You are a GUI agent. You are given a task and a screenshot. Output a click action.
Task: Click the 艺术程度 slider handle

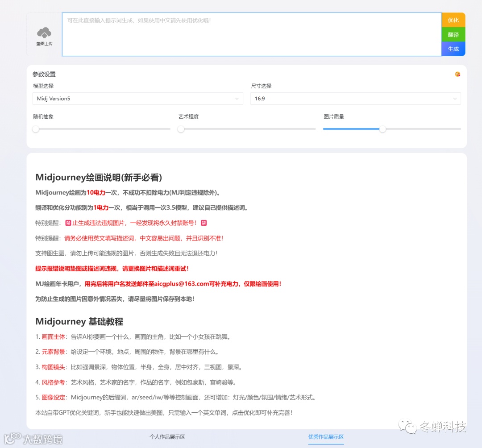pos(181,129)
